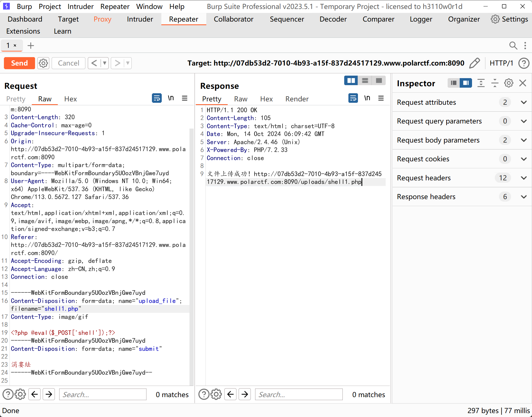Jump to next match in Response search
532x417 pixels.
[x=245, y=394]
